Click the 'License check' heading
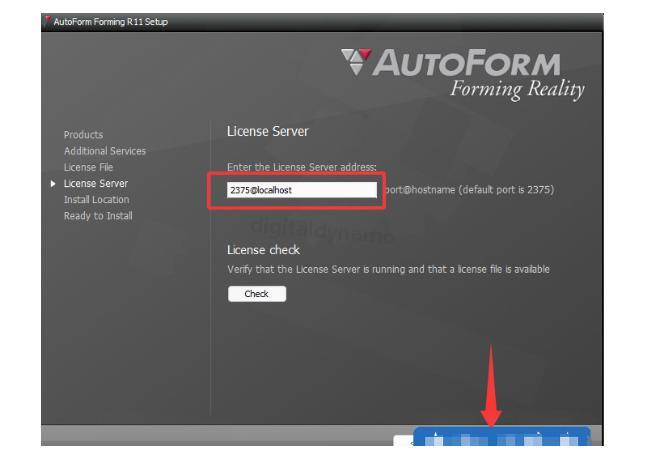Screen dimensions: 646x460 pos(263,250)
